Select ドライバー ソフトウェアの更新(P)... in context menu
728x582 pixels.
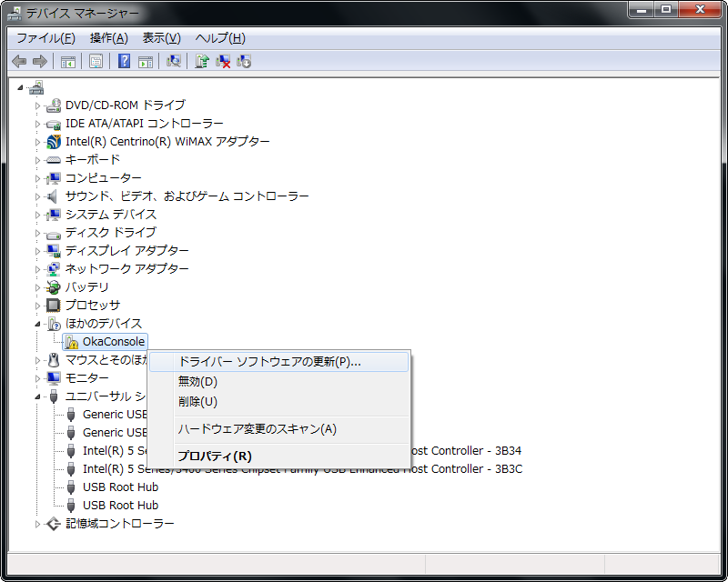[x=269, y=362]
